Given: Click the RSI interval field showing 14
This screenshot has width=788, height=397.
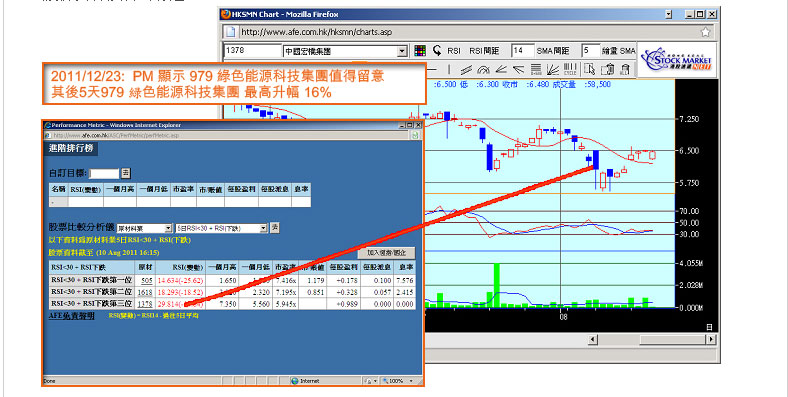Looking at the screenshot, I should tap(522, 50).
